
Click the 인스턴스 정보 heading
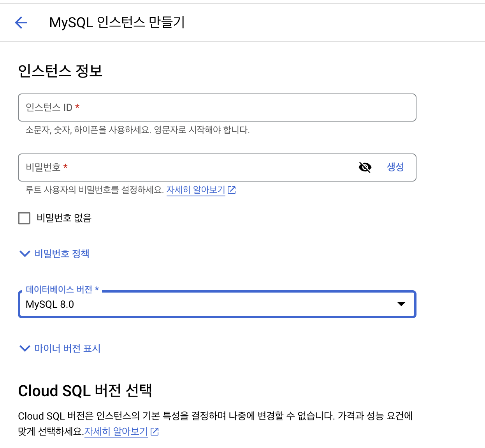[x=60, y=71]
